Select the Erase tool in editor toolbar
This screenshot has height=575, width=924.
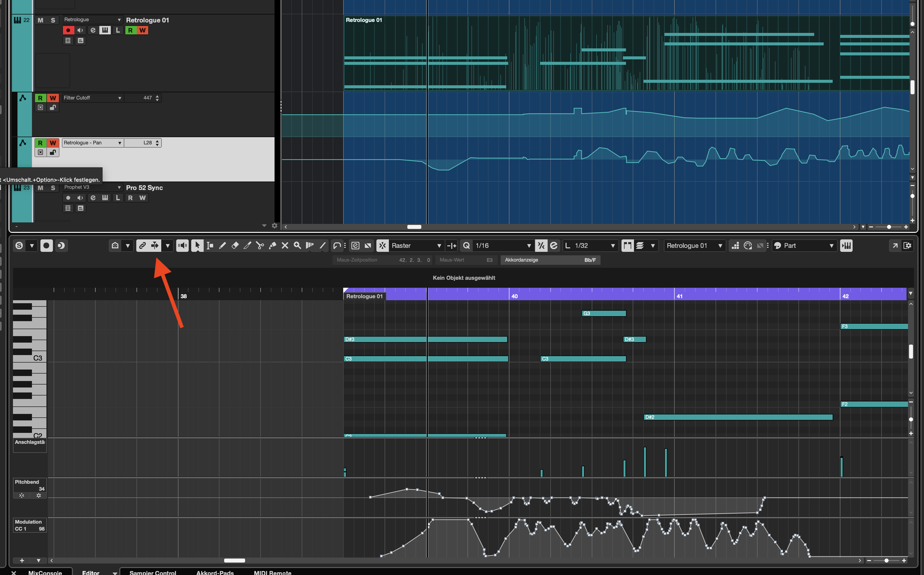235,246
